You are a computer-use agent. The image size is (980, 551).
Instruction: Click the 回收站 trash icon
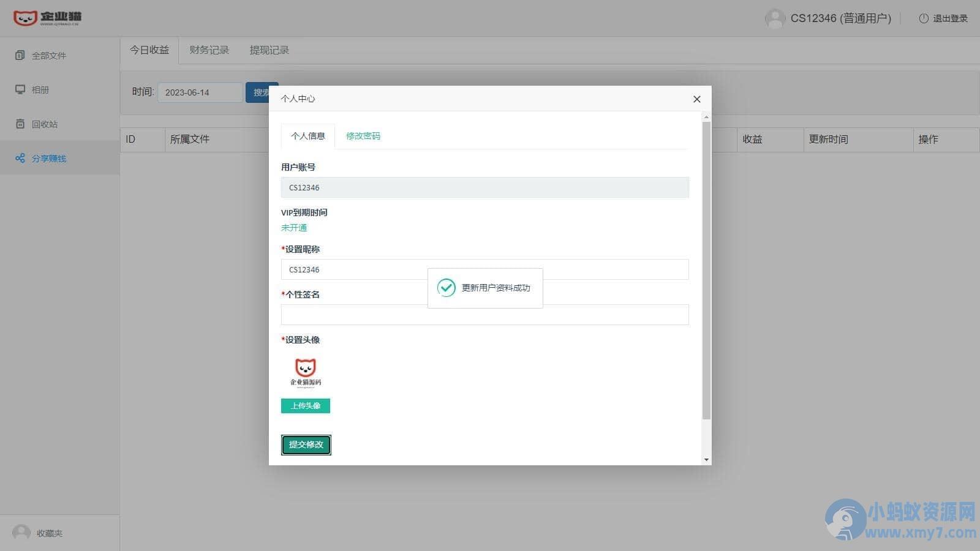[x=20, y=124]
